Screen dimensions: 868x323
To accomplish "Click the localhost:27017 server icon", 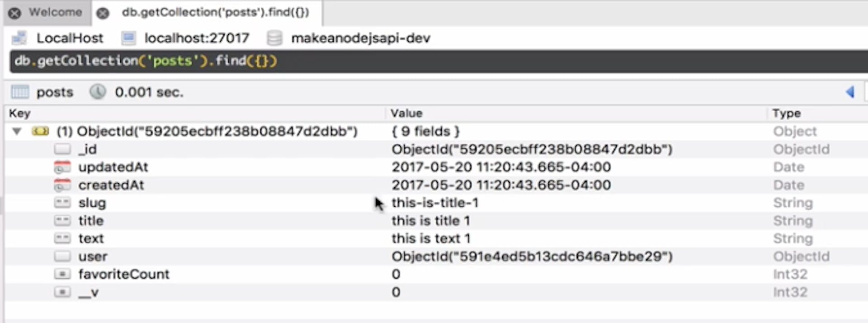I will pos(128,38).
